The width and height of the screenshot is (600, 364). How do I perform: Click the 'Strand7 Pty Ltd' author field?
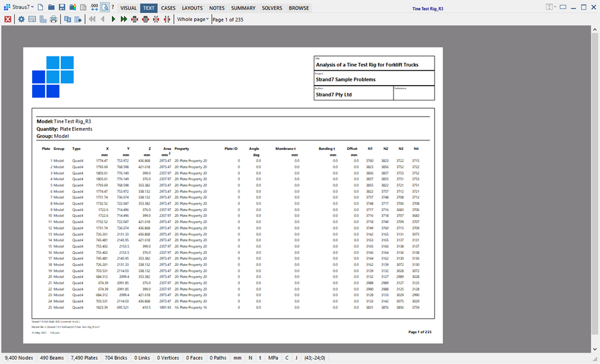click(x=354, y=93)
